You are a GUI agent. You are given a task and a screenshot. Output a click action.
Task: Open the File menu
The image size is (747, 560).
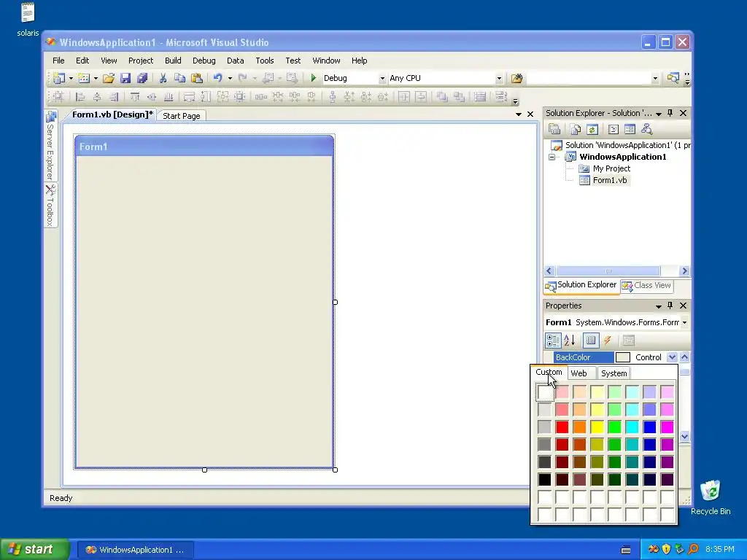tap(58, 61)
